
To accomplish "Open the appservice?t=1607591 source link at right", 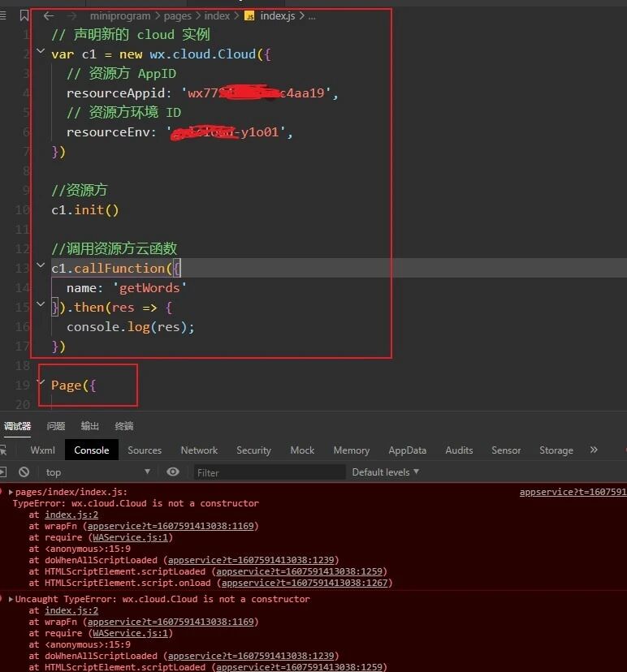I will [573, 492].
